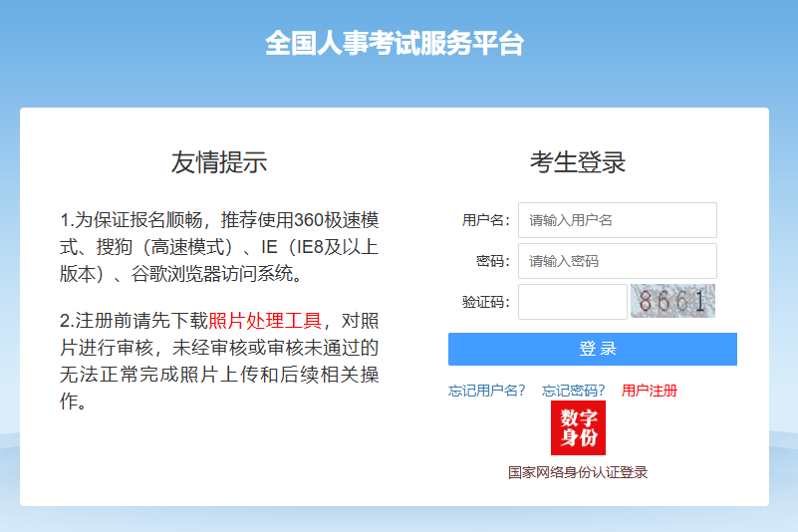Focus the 密码 password input field

(617, 261)
